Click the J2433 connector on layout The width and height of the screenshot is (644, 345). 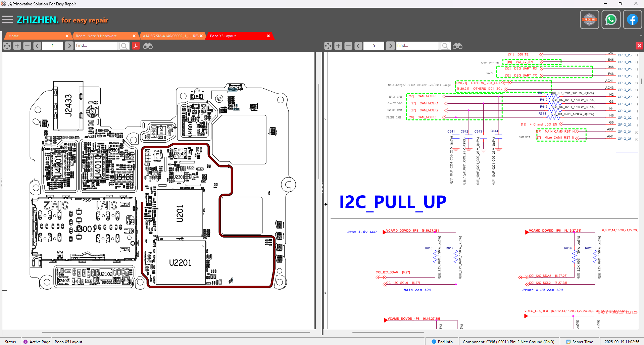(68, 105)
